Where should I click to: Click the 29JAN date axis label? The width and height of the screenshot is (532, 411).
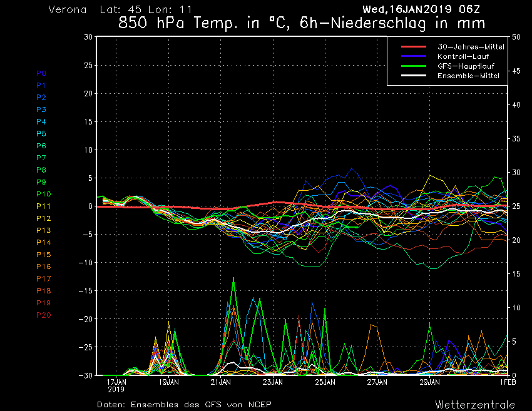[x=429, y=381]
